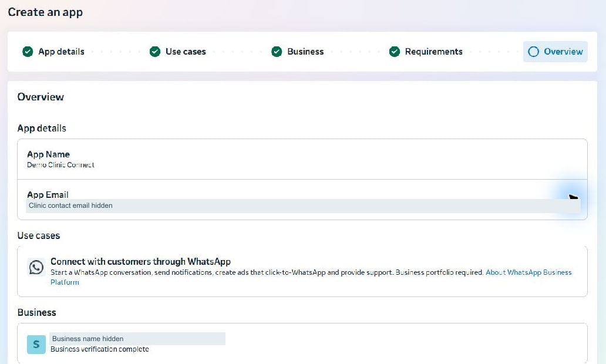Click the App Name label

48,154
